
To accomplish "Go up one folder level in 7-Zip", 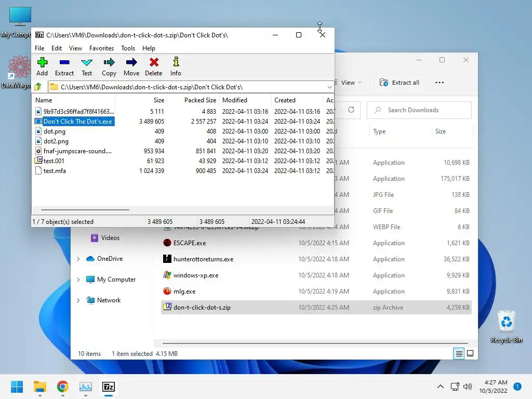I will coord(38,87).
